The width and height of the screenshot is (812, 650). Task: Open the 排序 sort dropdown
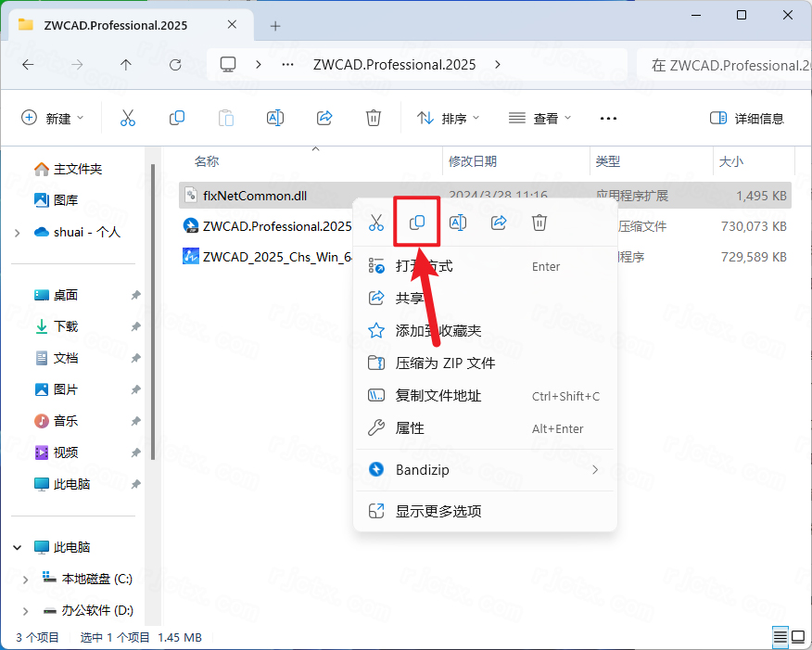tap(449, 118)
